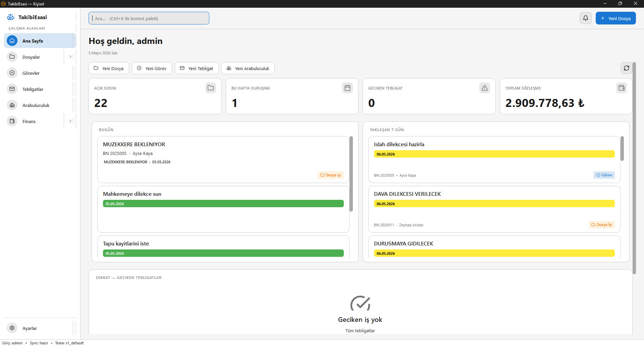The width and height of the screenshot is (644, 346).
Task: Open the MUZEKKERE BEKLENIYOR card title
Action: coord(134,145)
